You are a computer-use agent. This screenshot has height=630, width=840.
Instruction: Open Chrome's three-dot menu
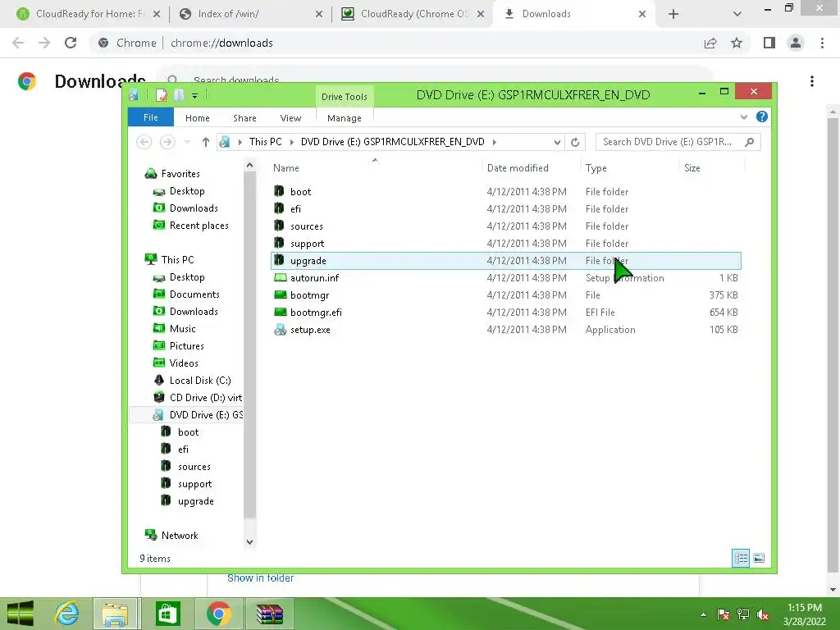pos(822,43)
